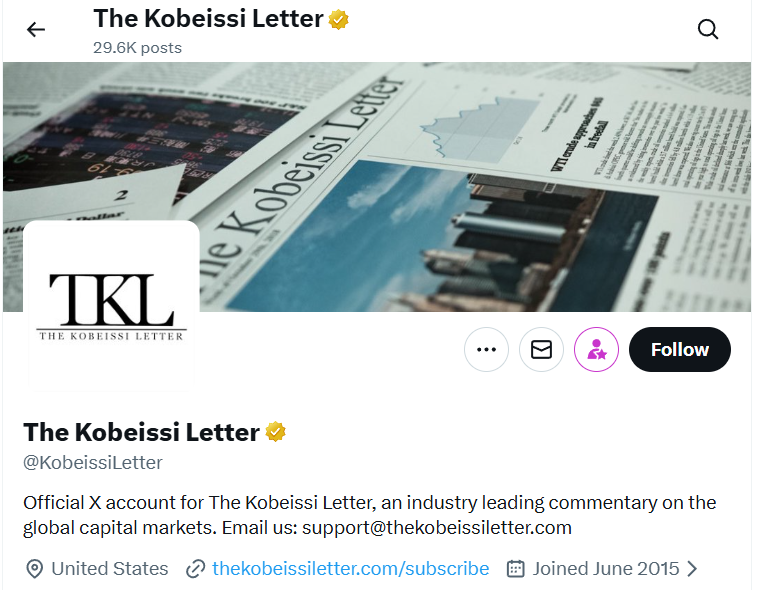Image resolution: width=757 pixels, height=590 pixels.
Task: Click the Joined June 2015 text
Action: (606, 568)
